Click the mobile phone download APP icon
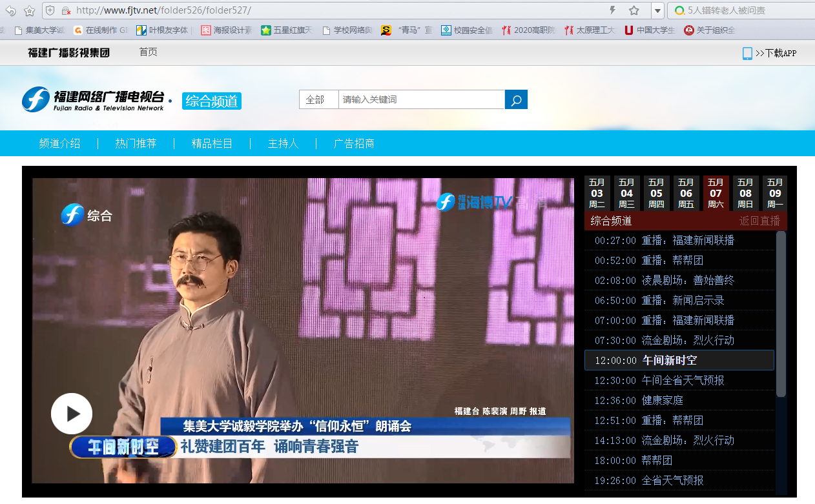Viewport: 815px width, 504px height. click(x=747, y=54)
